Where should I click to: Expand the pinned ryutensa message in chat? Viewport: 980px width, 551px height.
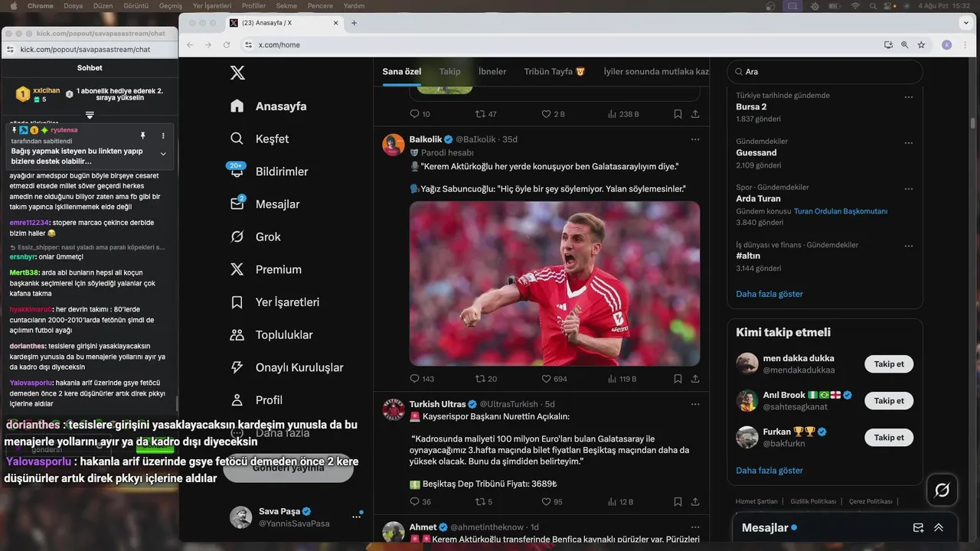[163, 154]
